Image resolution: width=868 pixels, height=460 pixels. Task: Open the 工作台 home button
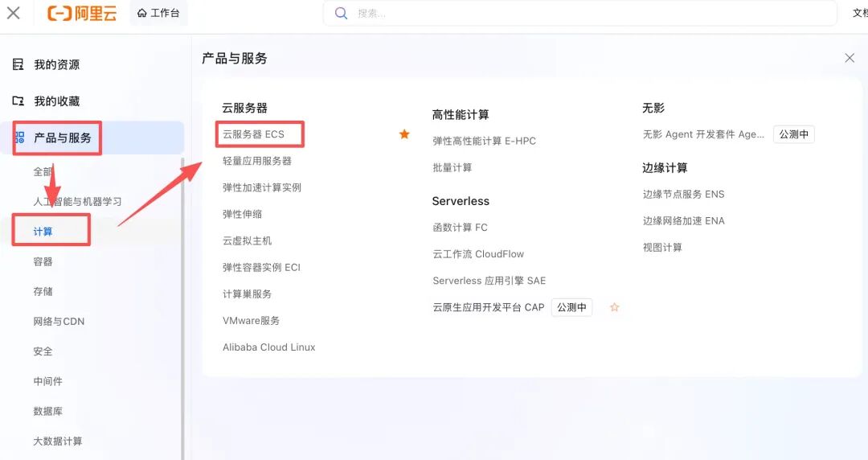pyautogui.click(x=158, y=13)
